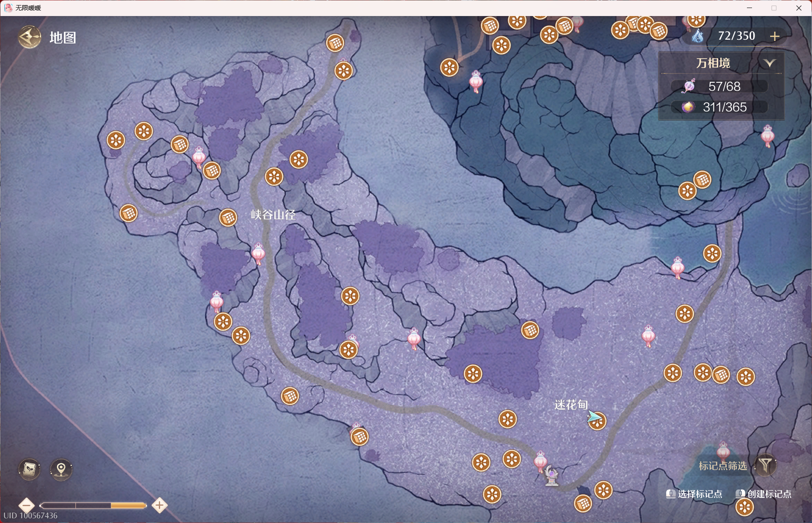Screen dimensions: 812x523
Task: Click the back arrow beside 地图 title
Action: pos(30,38)
